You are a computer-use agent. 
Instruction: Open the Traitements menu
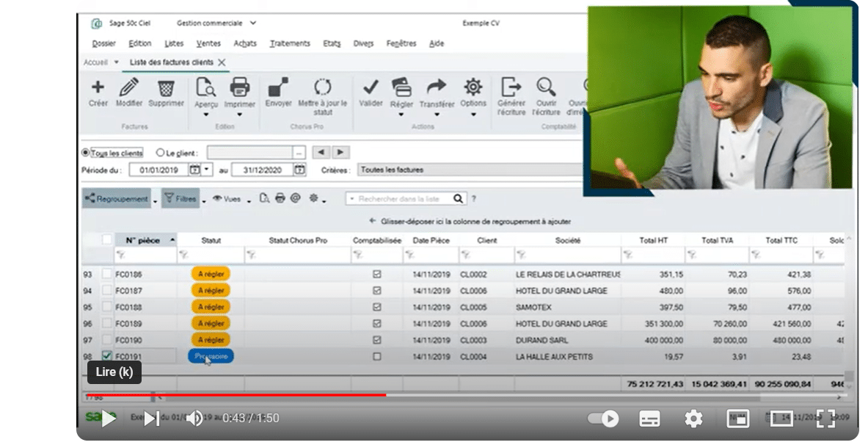pos(290,43)
